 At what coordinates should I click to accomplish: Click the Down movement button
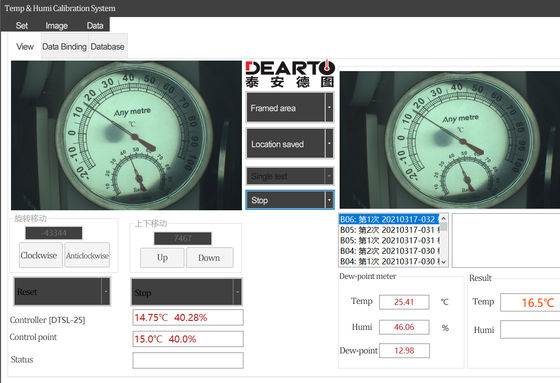pyautogui.click(x=209, y=257)
